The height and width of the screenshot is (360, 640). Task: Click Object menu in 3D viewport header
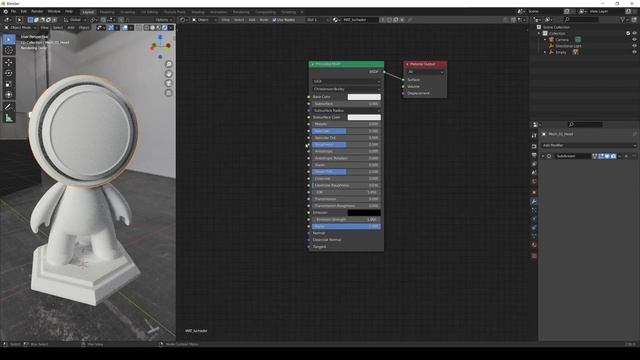click(84, 28)
